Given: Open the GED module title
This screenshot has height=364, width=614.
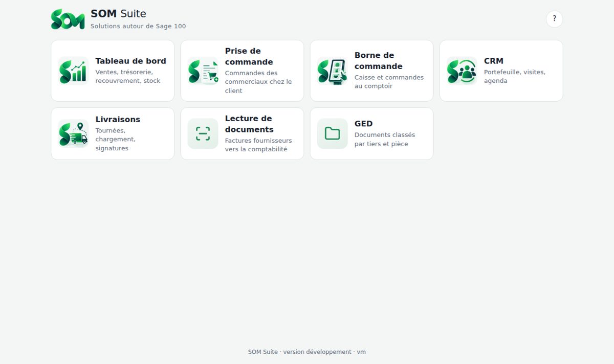Looking at the screenshot, I should (x=363, y=124).
